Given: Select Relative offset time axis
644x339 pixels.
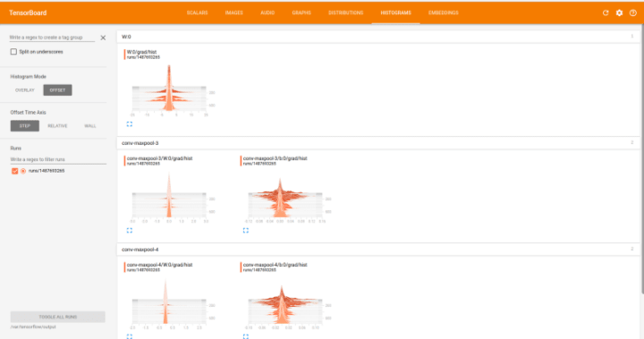Looking at the screenshot, I should tap(57, 126).
